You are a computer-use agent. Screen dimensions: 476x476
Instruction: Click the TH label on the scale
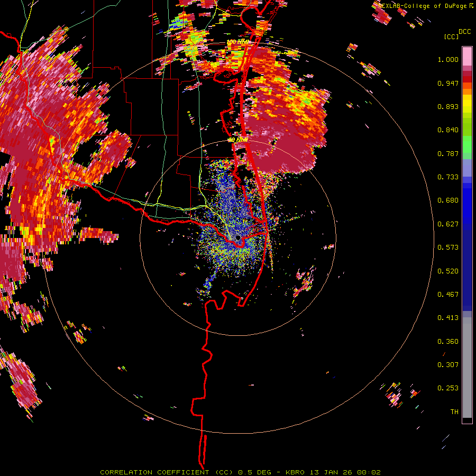pyautogui.click(x=454, y=412)
